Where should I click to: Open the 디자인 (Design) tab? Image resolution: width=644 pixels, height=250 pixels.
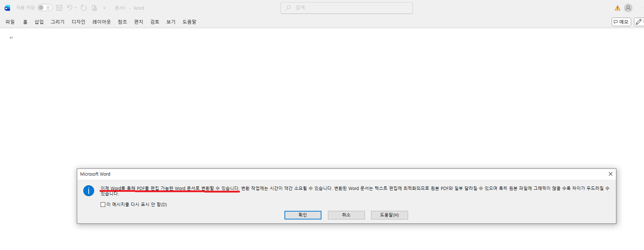tap(78, 22)
